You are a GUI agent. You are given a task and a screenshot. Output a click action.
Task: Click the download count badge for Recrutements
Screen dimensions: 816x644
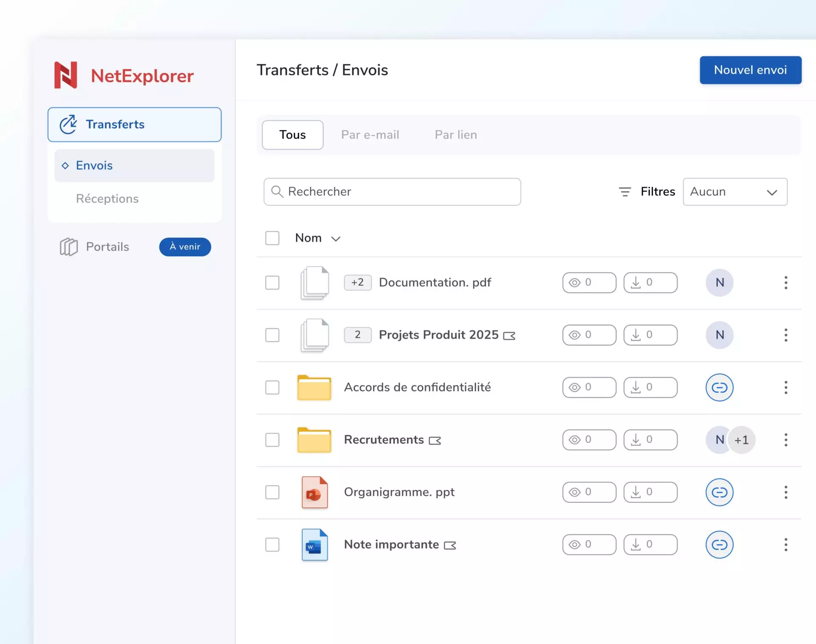coord(650,440)
